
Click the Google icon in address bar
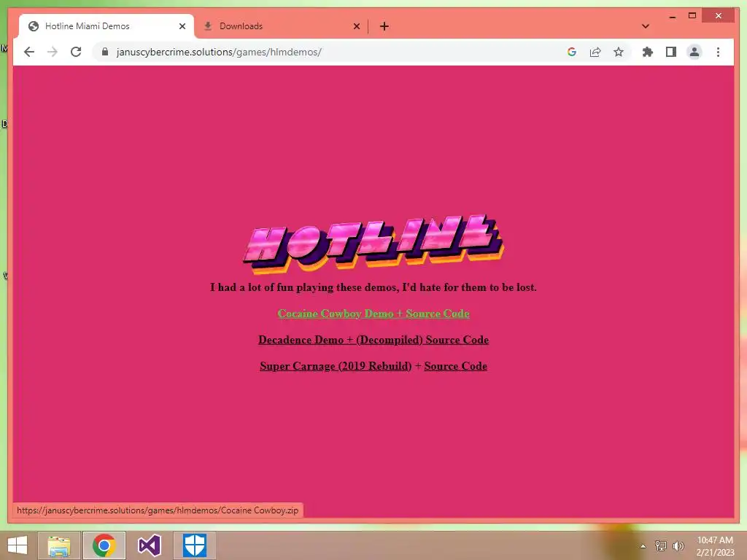(x=572, y=52)
